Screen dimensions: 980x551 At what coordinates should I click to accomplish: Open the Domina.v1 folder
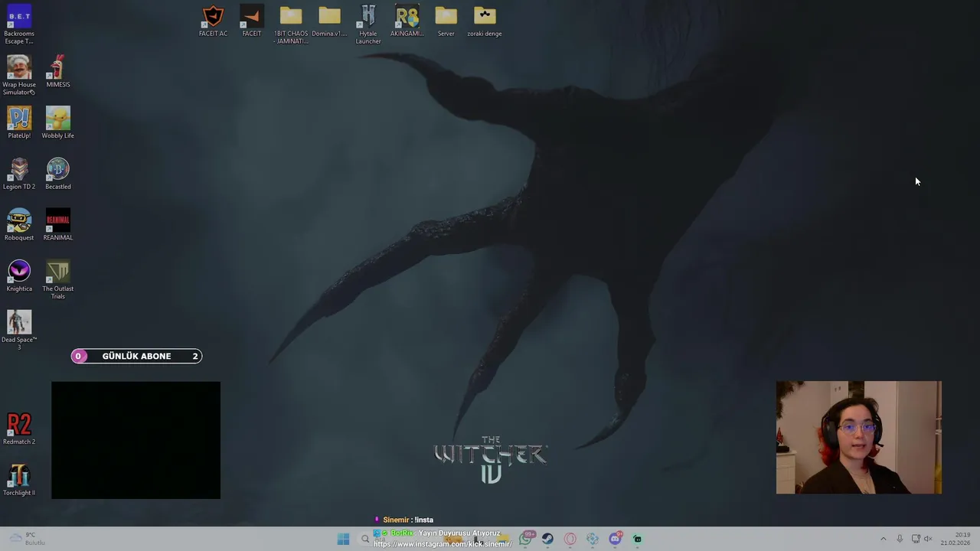(329, 21)
